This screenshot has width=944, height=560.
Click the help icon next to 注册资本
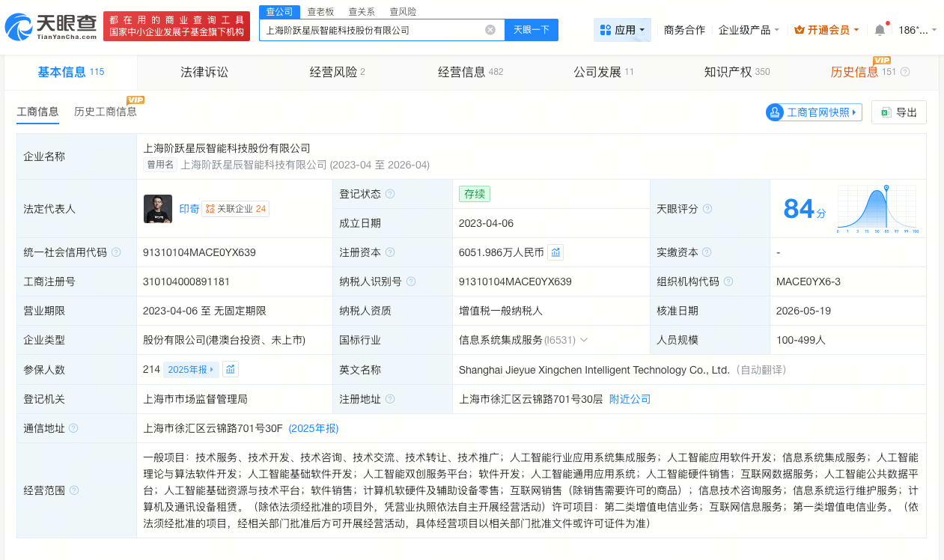(390, 252)
